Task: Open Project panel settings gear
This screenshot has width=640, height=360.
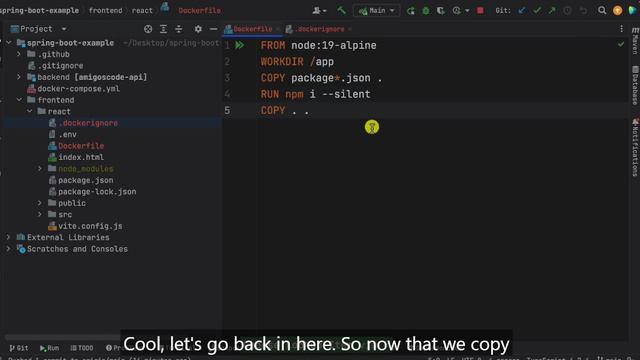Action: (198, 29)
